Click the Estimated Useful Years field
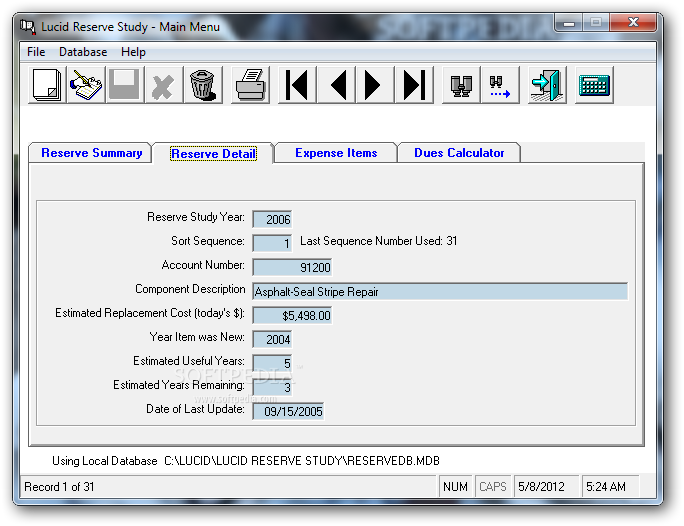684x526 pixels. pos(272,363)
